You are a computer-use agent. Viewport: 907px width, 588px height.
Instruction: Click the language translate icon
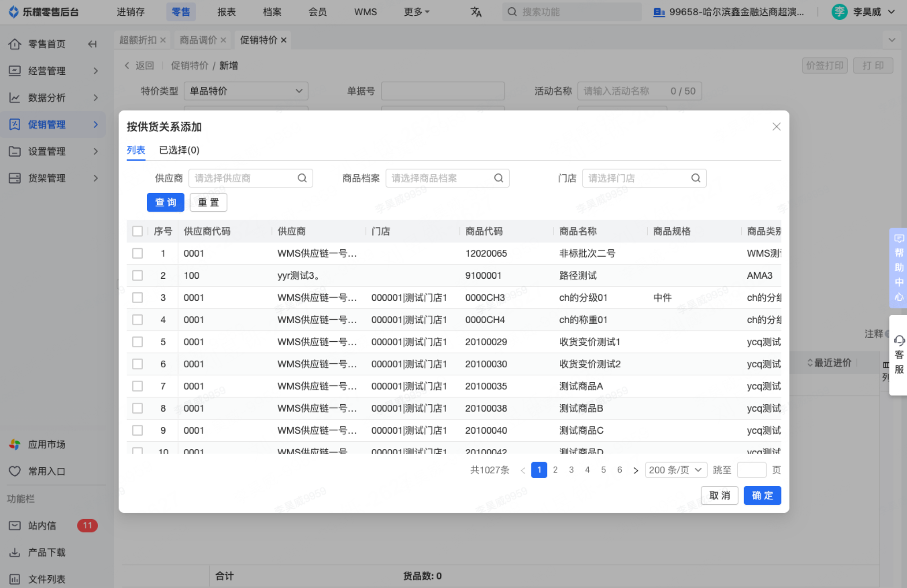476,12
